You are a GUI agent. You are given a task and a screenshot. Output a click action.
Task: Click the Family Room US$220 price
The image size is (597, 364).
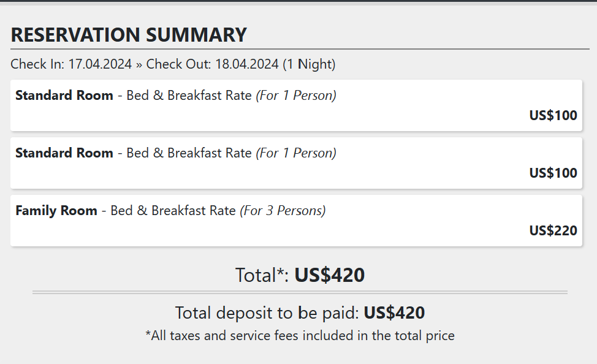(553, 230)
